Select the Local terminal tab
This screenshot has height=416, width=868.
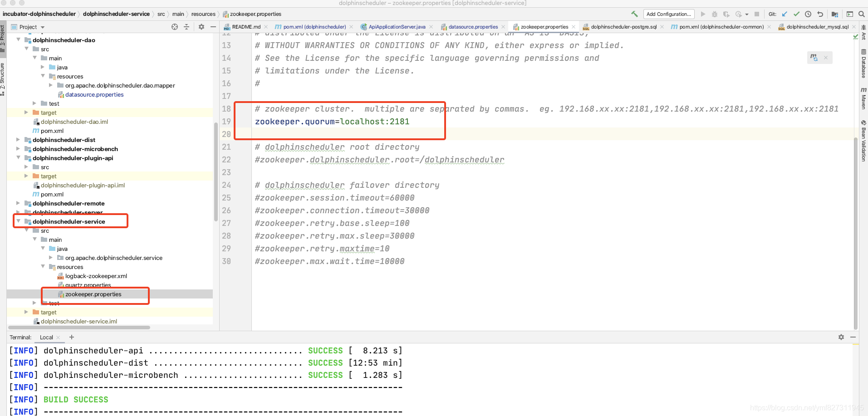46,338
